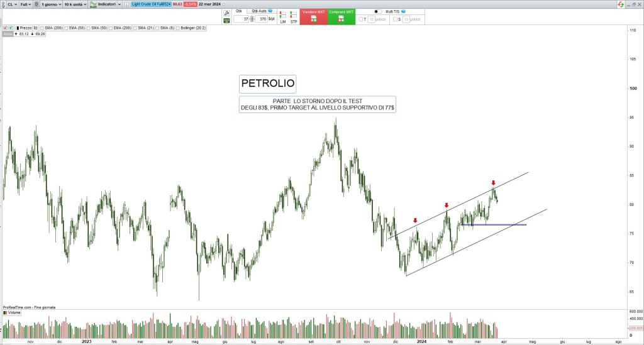
Task: Click the info icon beside instrument name
Action: tap(126, 4)
